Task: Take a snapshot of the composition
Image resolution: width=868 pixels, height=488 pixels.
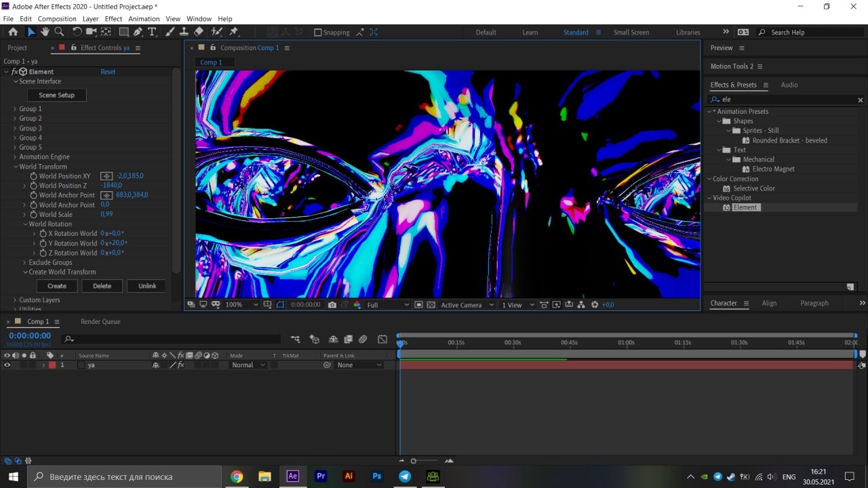Action: coord(332,305)
